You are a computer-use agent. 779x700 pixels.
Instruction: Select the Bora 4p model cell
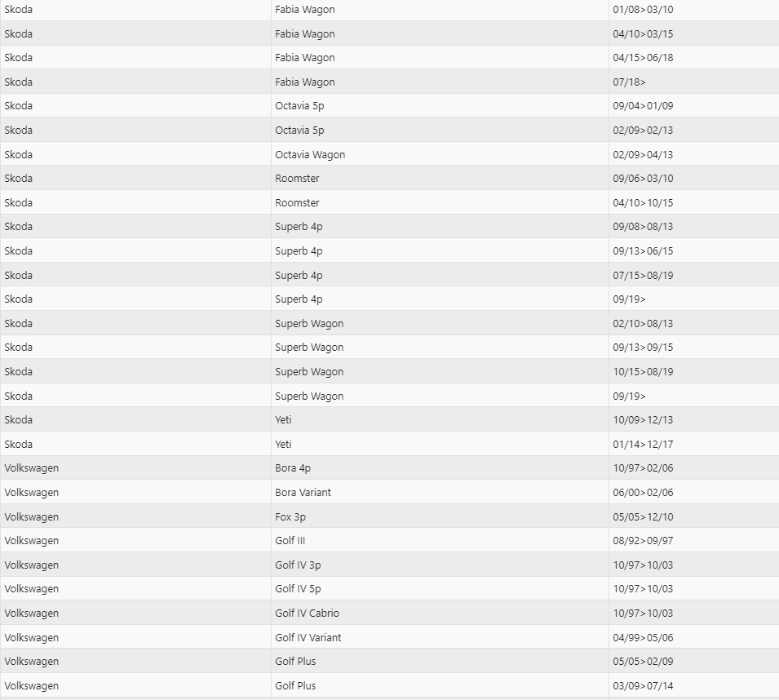pyautogui.click(x=293, y=468)
